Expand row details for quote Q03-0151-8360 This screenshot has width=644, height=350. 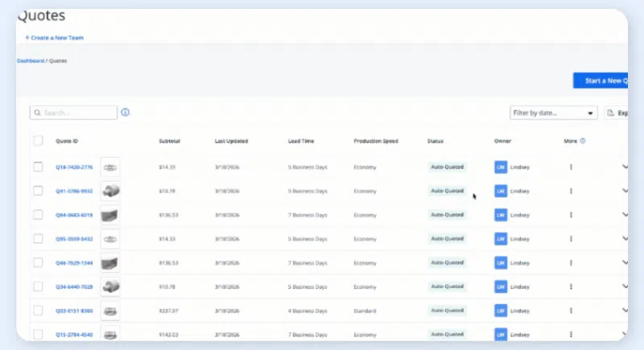(x=625, y=311)
